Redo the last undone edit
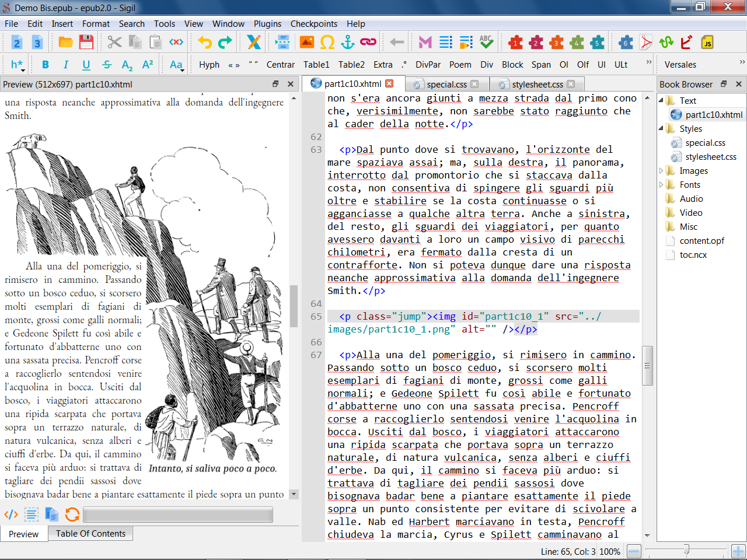The height and width of the screenshot is (560, 747). click(x=225, y=42)
